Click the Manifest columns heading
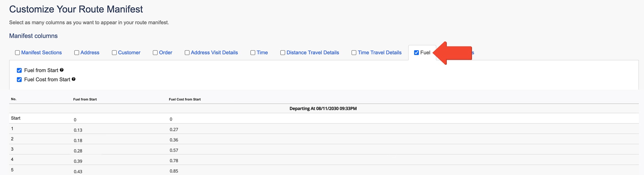Viewport: 644px width, 175px height. pos(33,36)
